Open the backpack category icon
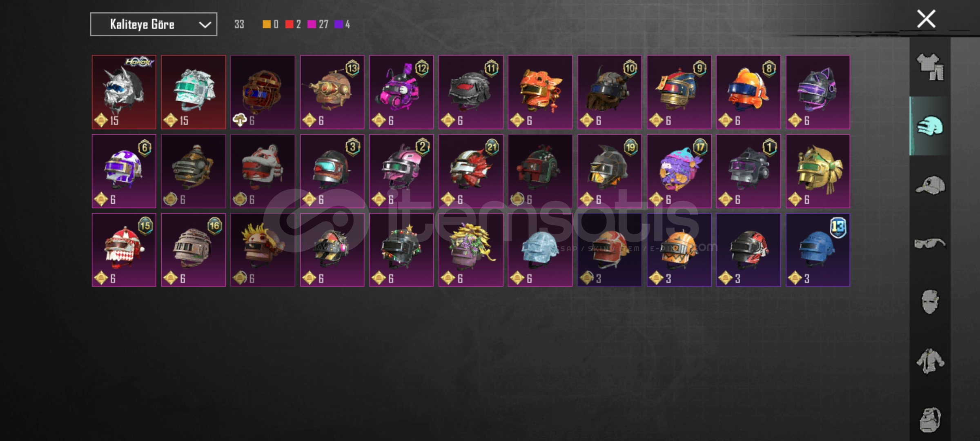The image size is (980, 441). (x=930, y=419)
